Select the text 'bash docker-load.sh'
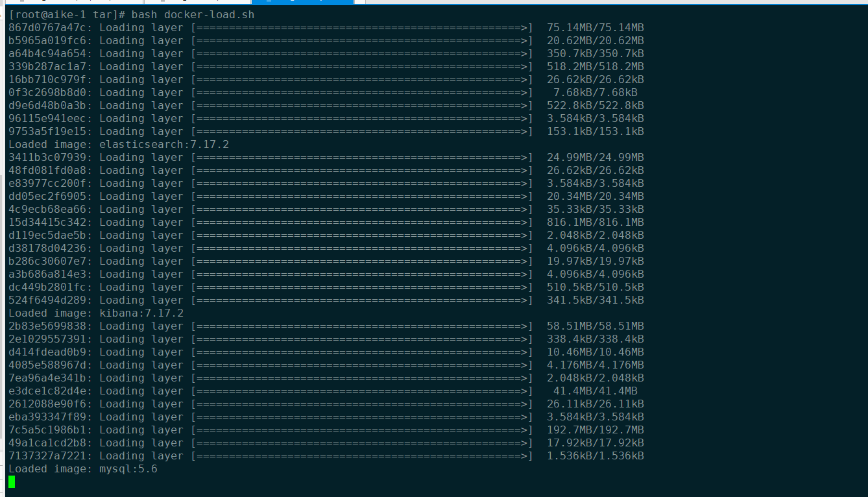This screenshot has height=497, width=868. point(193,14)
